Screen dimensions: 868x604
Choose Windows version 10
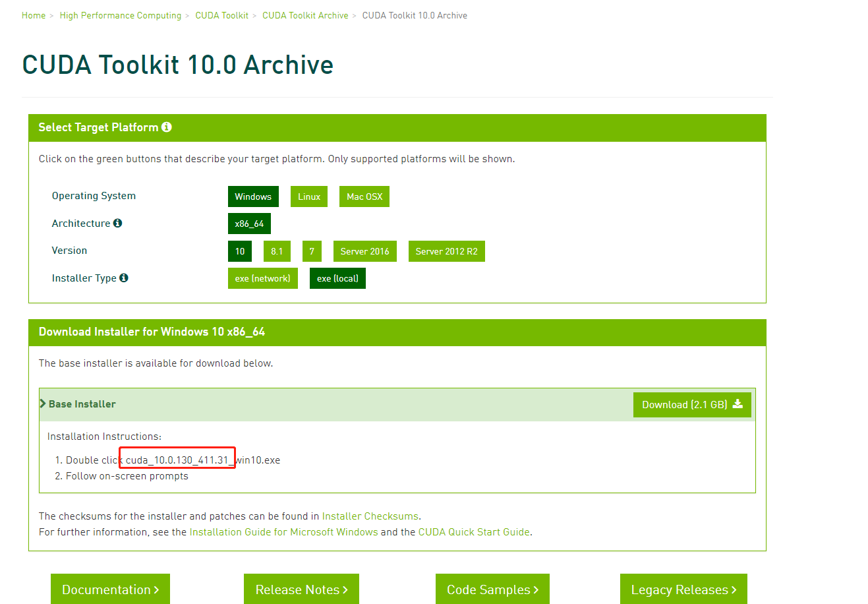click(x=240, y=251)
